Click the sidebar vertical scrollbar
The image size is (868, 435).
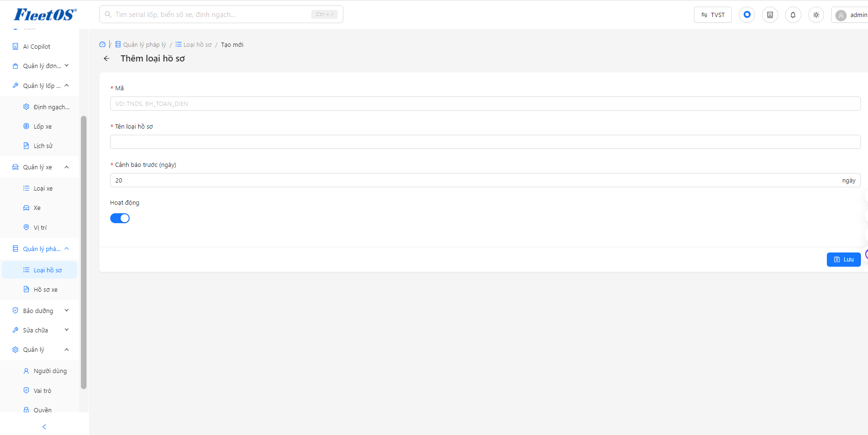[x=84, y=252]
